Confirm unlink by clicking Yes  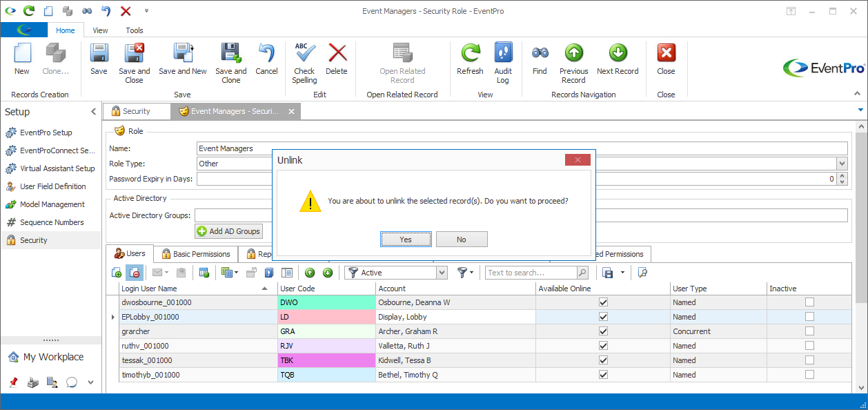pyautogui.click(x=406, y=239)
